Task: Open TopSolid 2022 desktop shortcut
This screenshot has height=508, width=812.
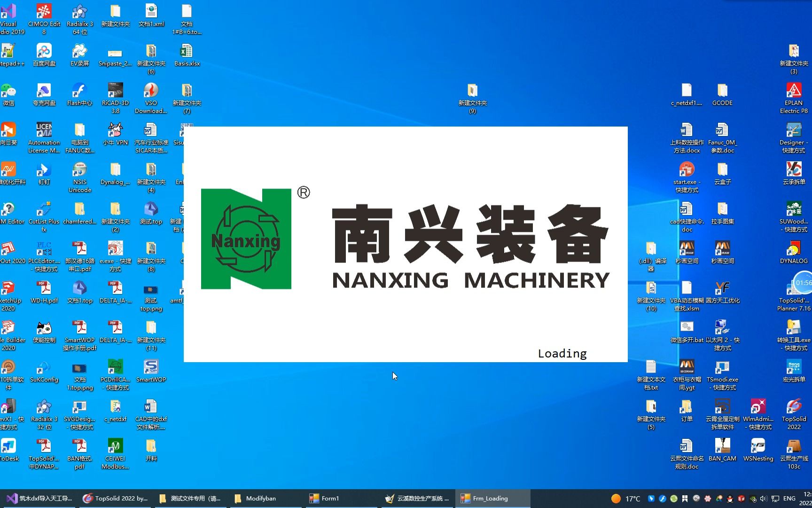Action: 794,414
